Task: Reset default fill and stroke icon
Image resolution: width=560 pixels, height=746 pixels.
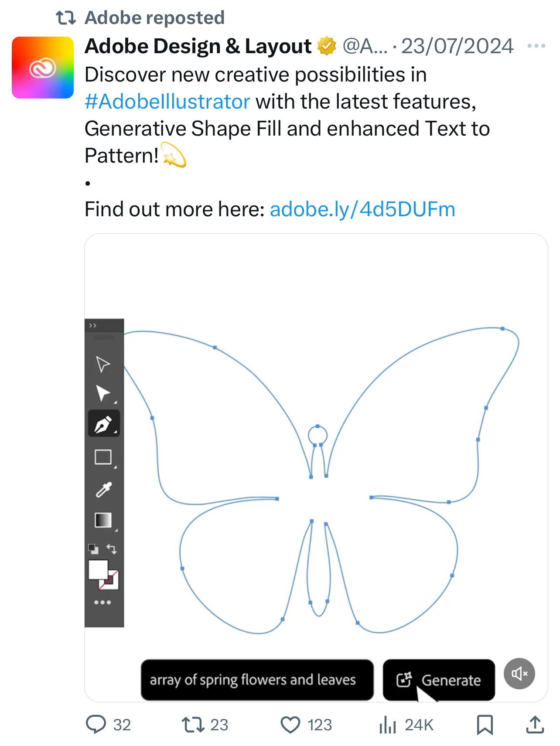Action: [93, 549]
